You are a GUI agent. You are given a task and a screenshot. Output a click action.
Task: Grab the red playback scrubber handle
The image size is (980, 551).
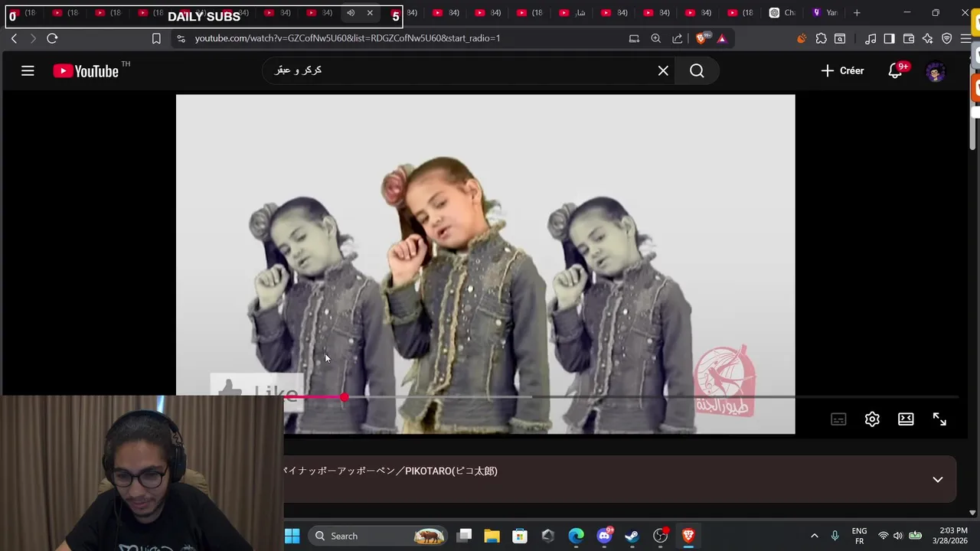click(345, 397)
